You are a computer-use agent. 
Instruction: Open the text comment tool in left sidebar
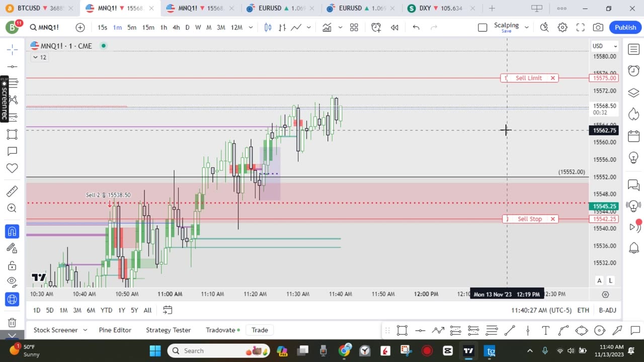[x=12, y=151]
